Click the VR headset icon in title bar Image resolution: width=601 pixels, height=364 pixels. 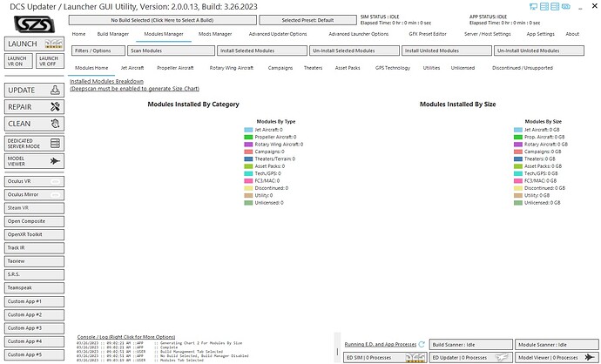coord(566,6)
